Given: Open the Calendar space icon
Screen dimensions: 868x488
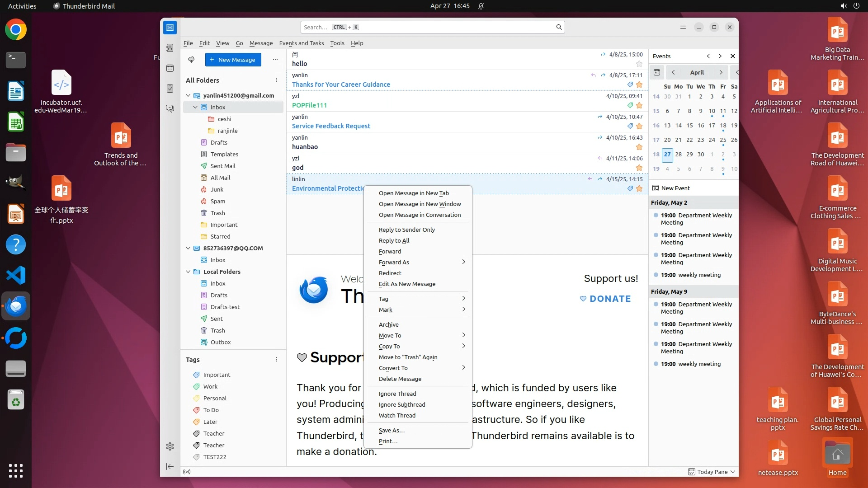Looking at the screenshot, I should [x=170, y=68].
